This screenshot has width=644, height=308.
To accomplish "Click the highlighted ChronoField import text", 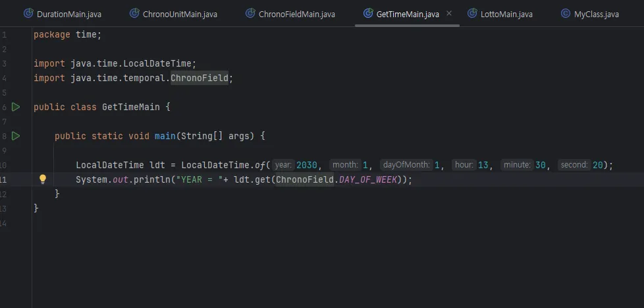I will pyautogui.click(x=200, y=78).
